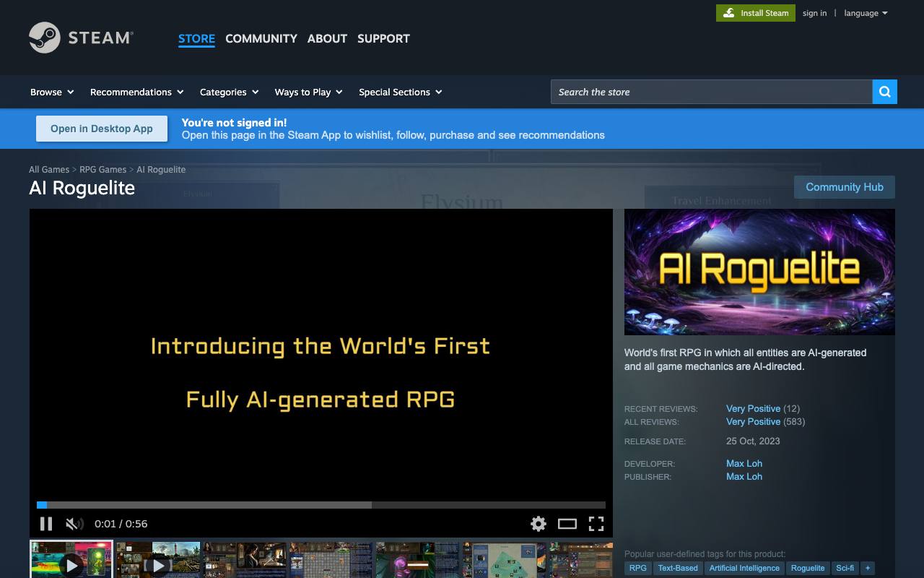
Task: Click AI Roguelite breadcrumb link
Action: [161, 169]
